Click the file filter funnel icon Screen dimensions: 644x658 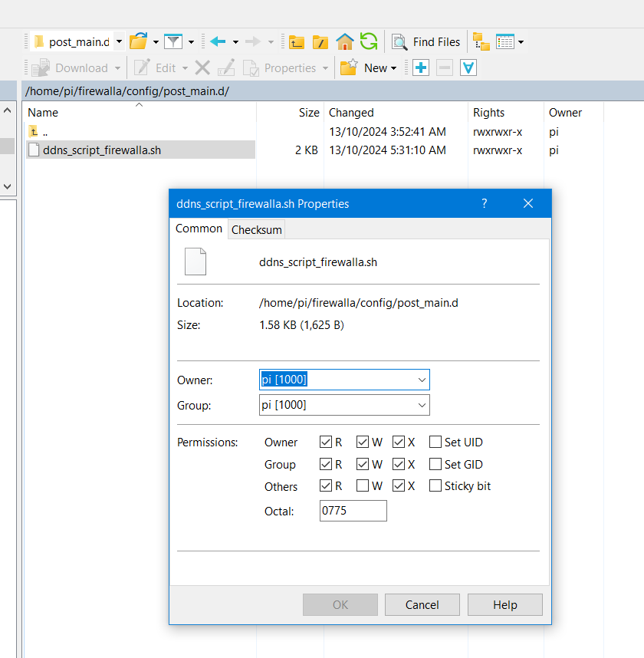[x=174, y=41]
